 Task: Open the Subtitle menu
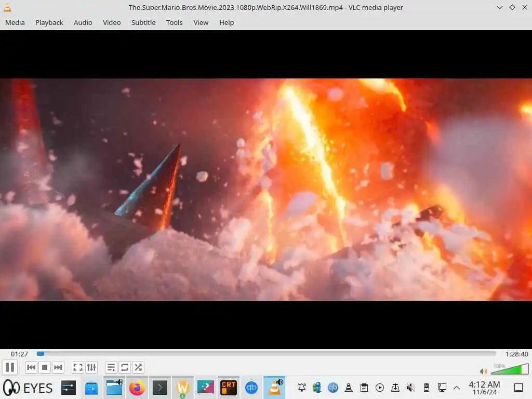click(143, 22)
